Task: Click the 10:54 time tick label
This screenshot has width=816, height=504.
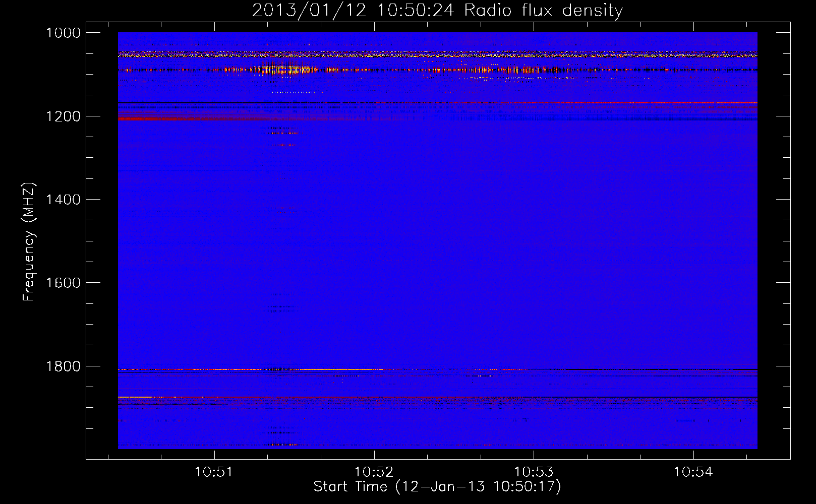Action: pos(693,472)
